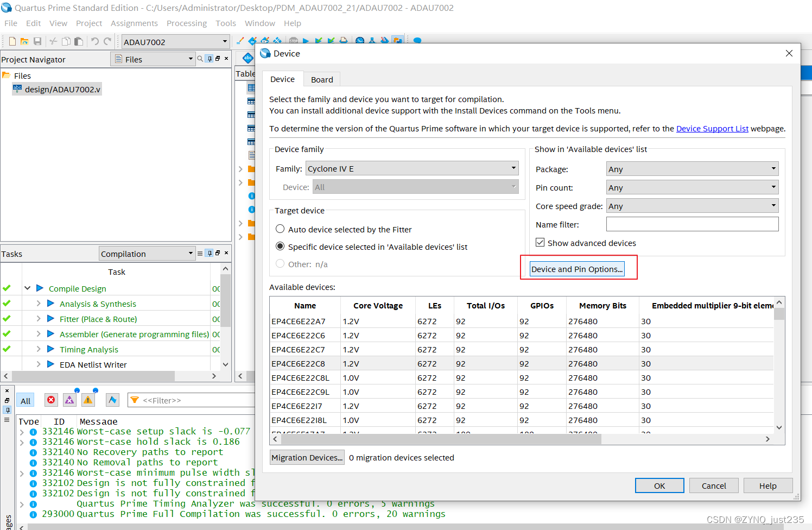Open the Core speed grade dropdown

(x=692, y=206)
